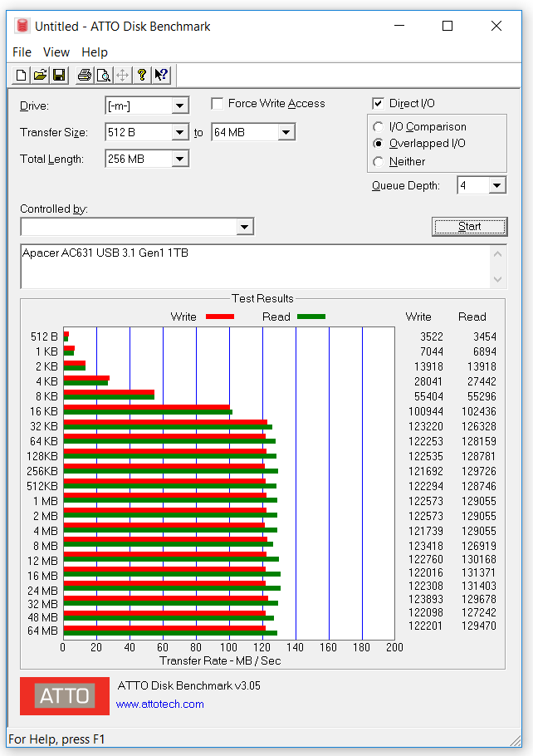Click the 24 MB row label
This screenshot has width=533, height=756.
pyautogui.click(x=43, y=591)
